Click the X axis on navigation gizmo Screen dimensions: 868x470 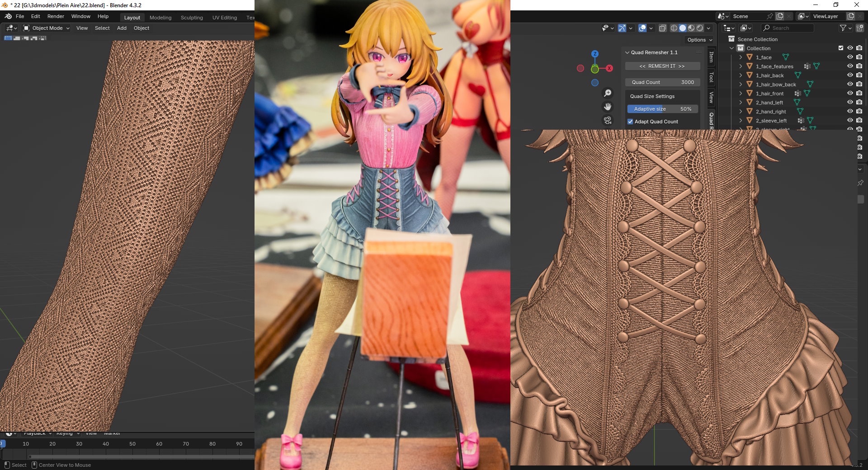pyautogui.click(x=609, y=68)
